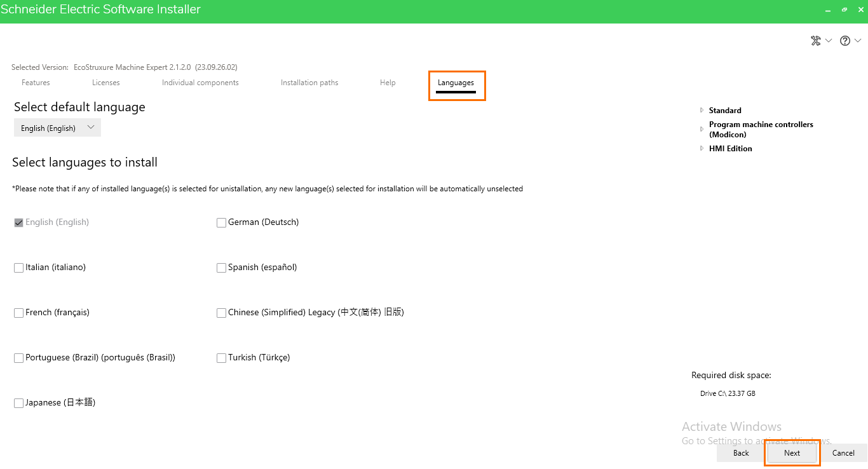This screenshot has width=868, height=469.
Task: Enable Spanish (español) language installation
Action: pos(221,268)
